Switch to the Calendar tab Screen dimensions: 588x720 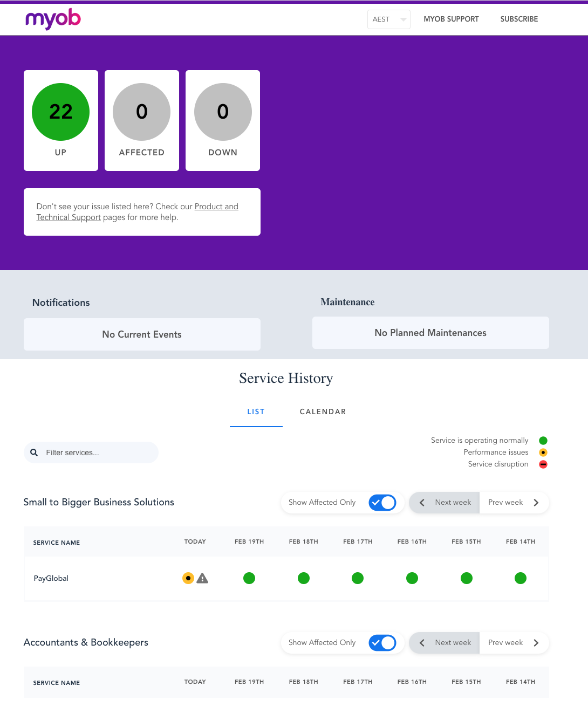[x=323, y=412]
